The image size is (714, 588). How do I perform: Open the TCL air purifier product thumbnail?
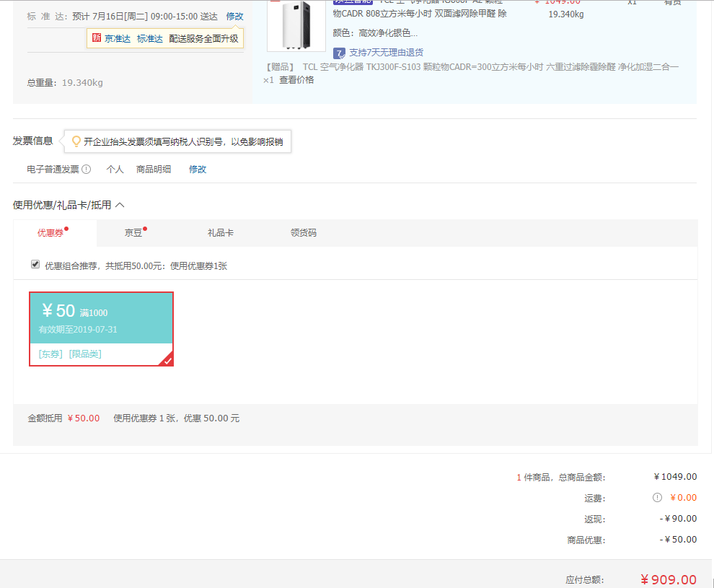coord(296,25)
